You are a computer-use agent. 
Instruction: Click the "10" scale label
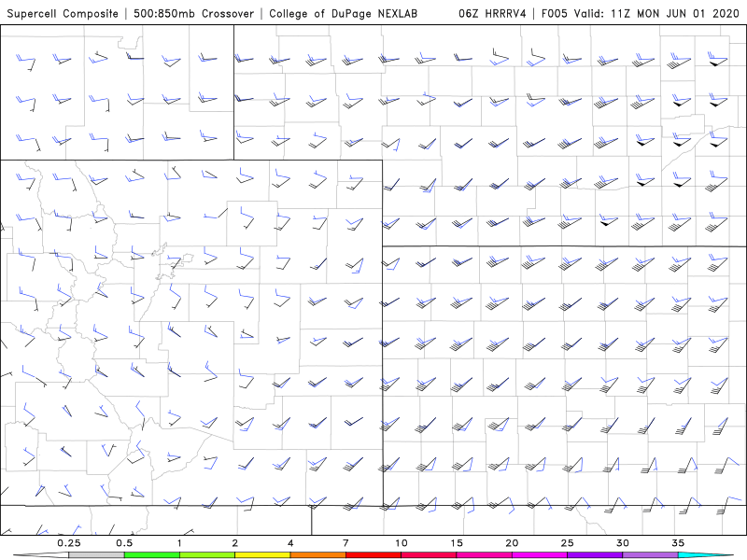[x=402, y=543]
